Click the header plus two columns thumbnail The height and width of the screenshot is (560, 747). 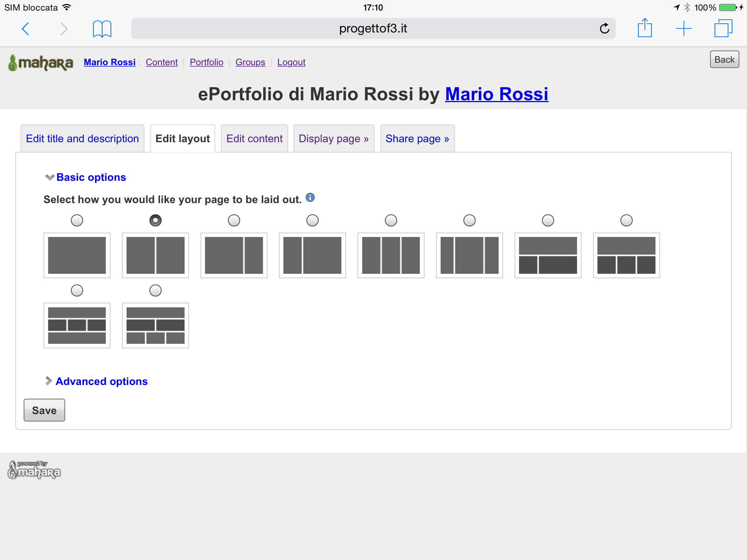click(548, 255)
